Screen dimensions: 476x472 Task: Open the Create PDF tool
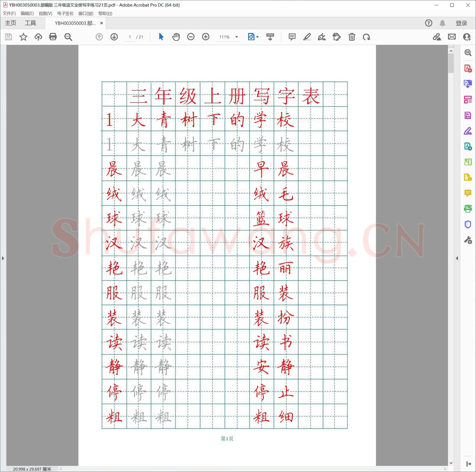(x=468, y=69)
